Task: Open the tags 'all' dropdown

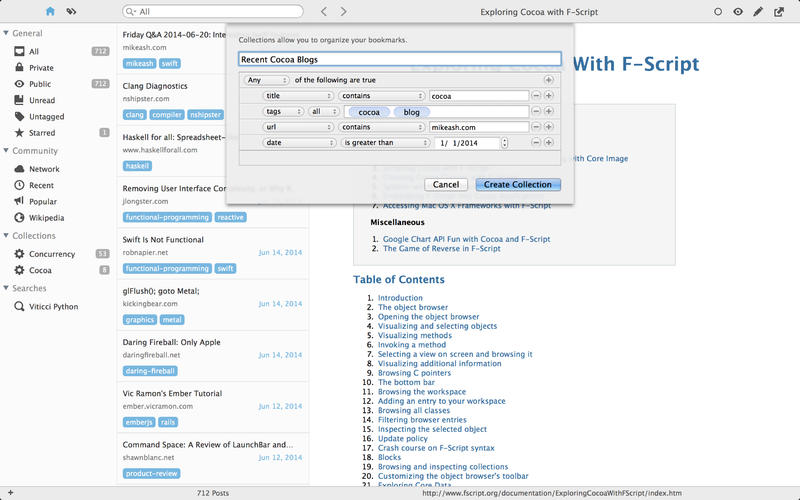Action: pos(323,111)
